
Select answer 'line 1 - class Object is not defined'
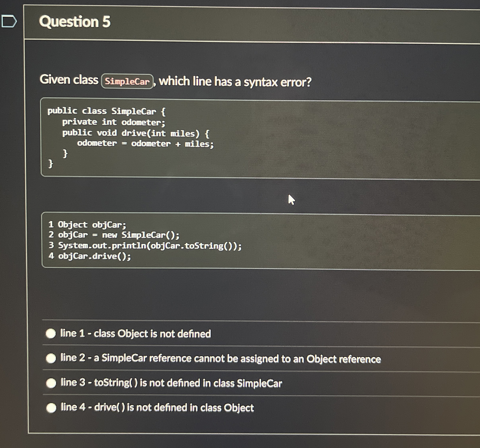coord(135,334)
